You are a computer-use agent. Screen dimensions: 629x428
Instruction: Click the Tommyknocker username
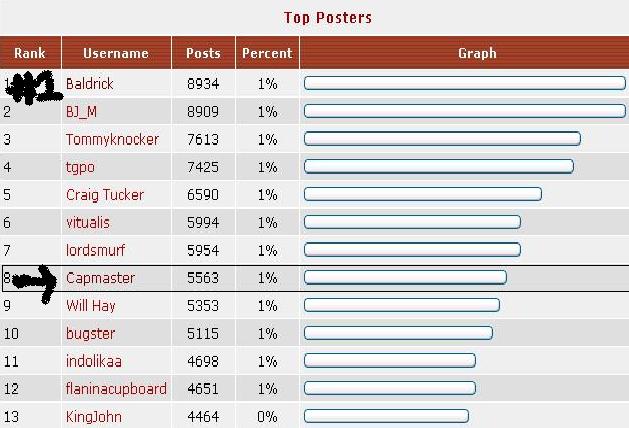112,139
